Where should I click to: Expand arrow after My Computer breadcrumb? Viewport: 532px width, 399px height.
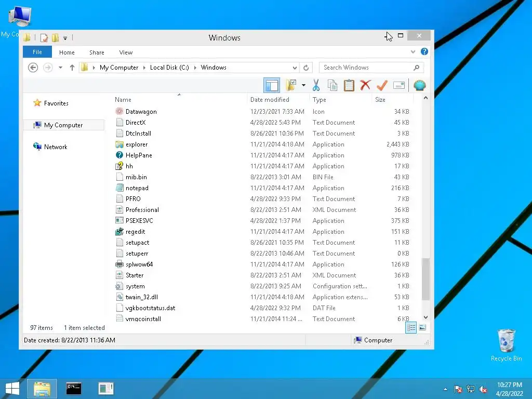point(144,68)
